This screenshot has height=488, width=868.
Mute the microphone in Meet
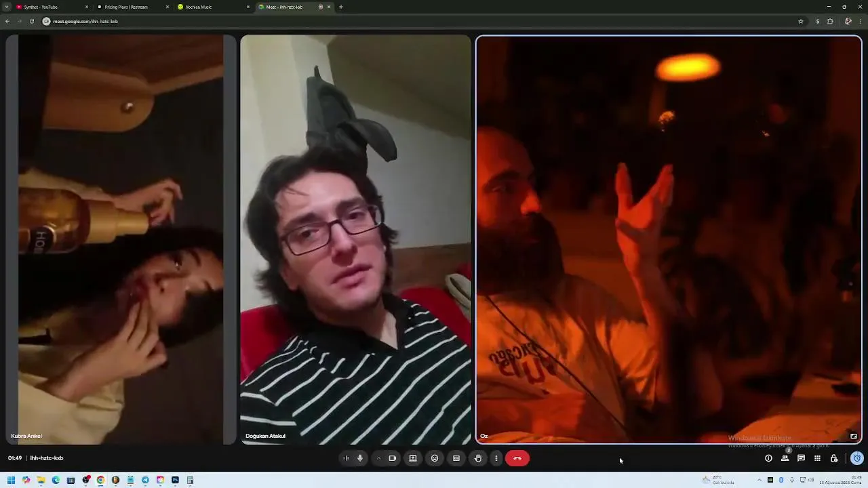(x=360, y=458)
